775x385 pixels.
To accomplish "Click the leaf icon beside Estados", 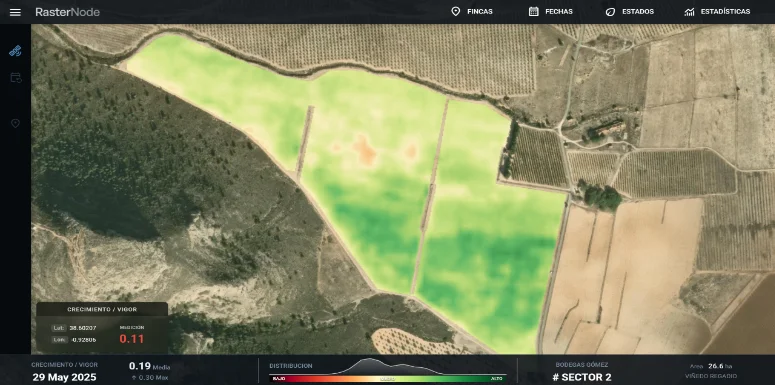I will pyautogui.click(x=610, y=12).
